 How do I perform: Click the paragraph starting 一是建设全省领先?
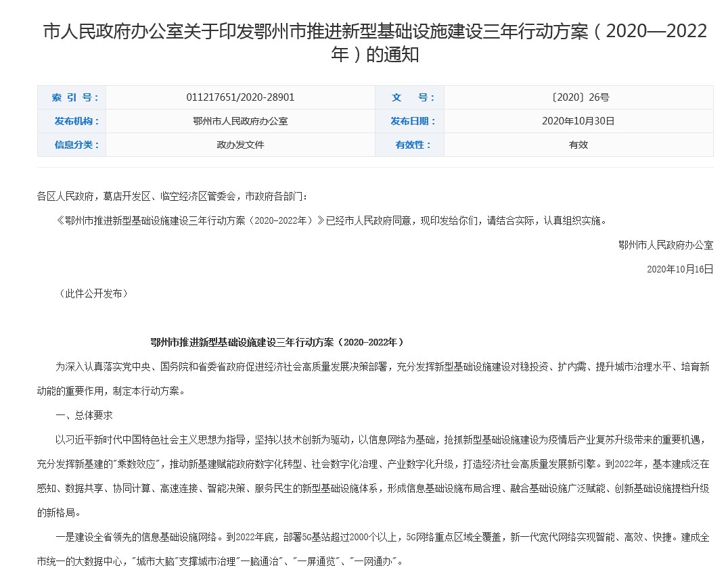pyautogui.click(x=373, y=549)
